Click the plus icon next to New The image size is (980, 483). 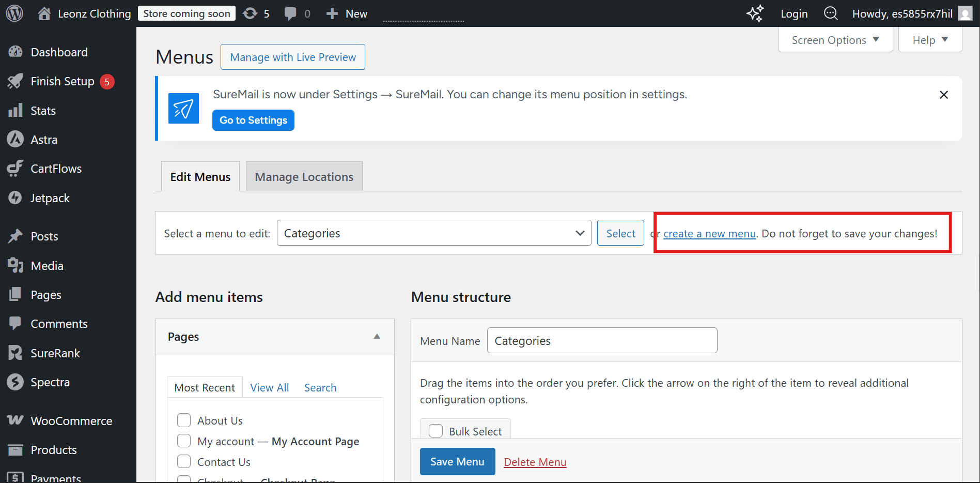[x=332, y=13]
